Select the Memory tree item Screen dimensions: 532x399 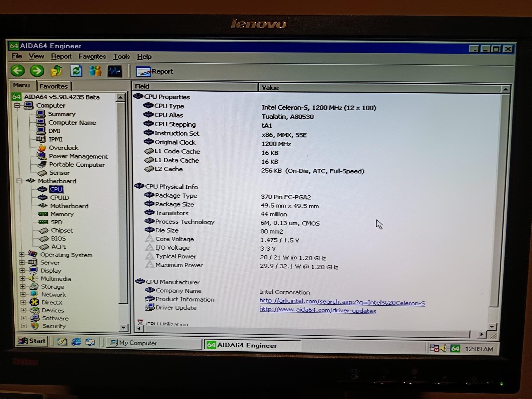62,214
